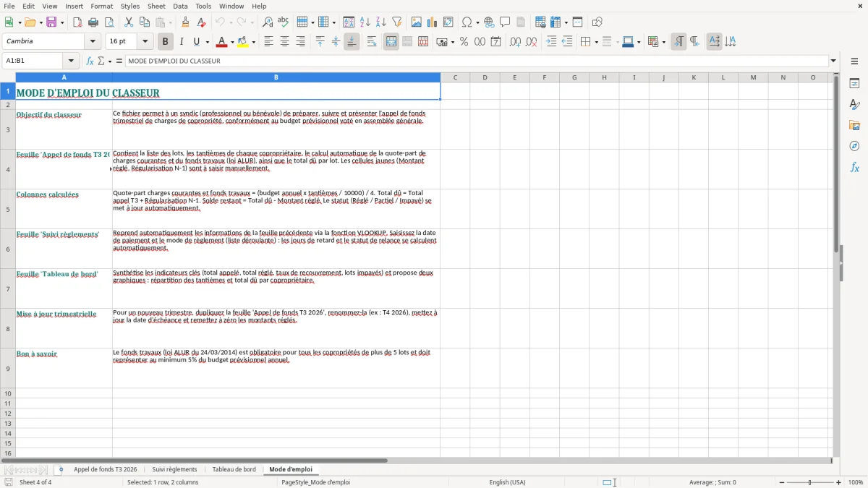Viewport: 868px width, 488px height.
Task: Run the spelling check icon
Action: [x=284, y=22]
